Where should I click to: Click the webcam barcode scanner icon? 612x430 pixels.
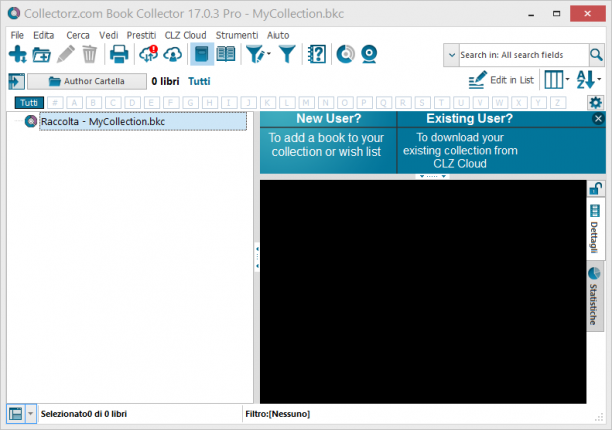[369, 54]
